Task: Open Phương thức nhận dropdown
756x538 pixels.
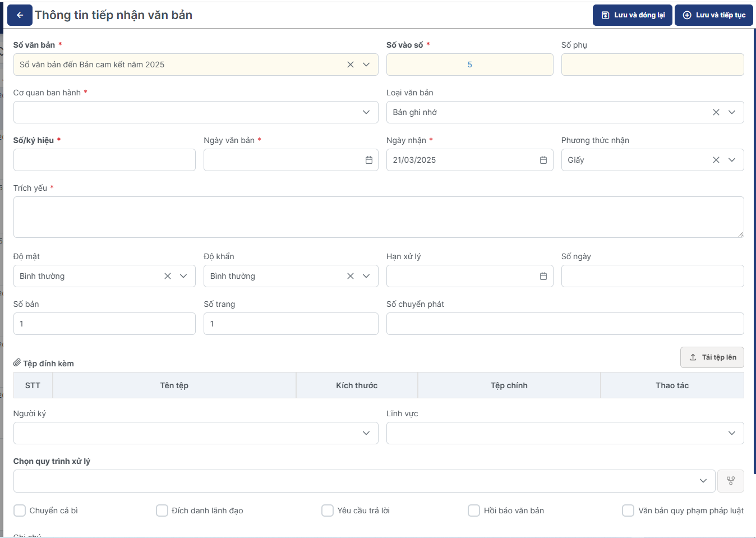Action: [732, 160]
